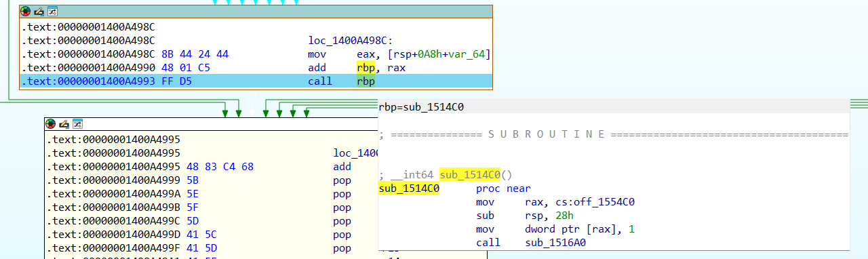This screenshot has width=868, height=259.
Task: Select the address .text:00000001400A499D
Action: 114,235
